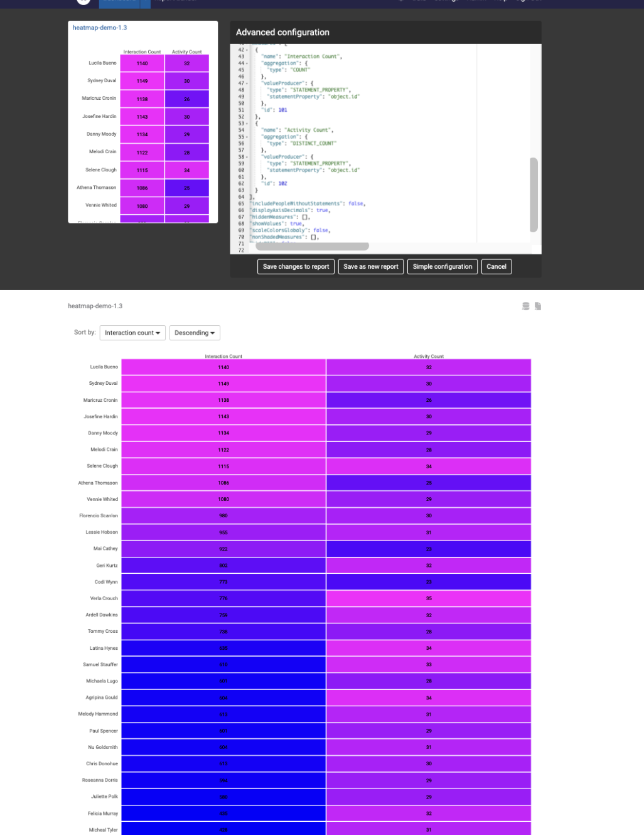
Task: Open the Interaction count sort-by dropdown
Action: click(x=132, y=333)
